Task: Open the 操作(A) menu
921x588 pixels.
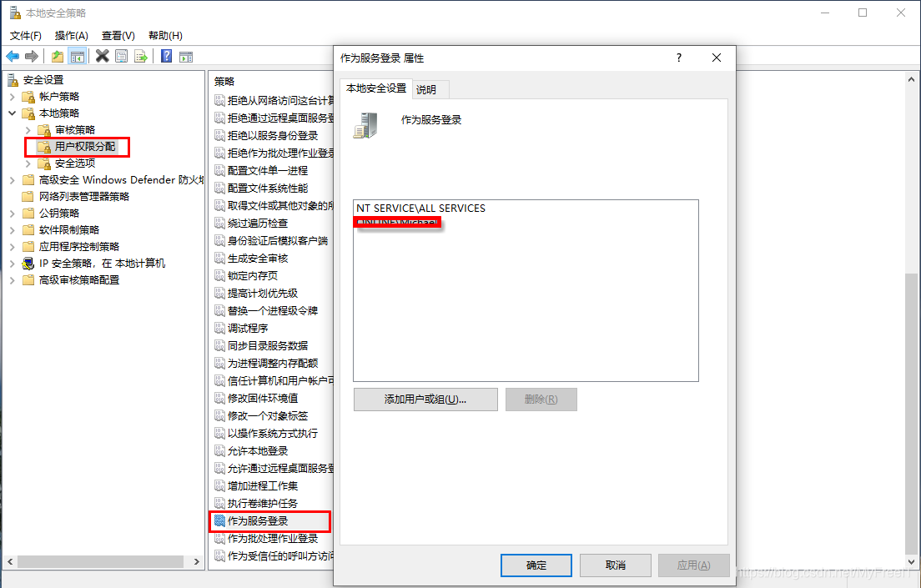Action: pyautogui.click(x=71, y=36)
